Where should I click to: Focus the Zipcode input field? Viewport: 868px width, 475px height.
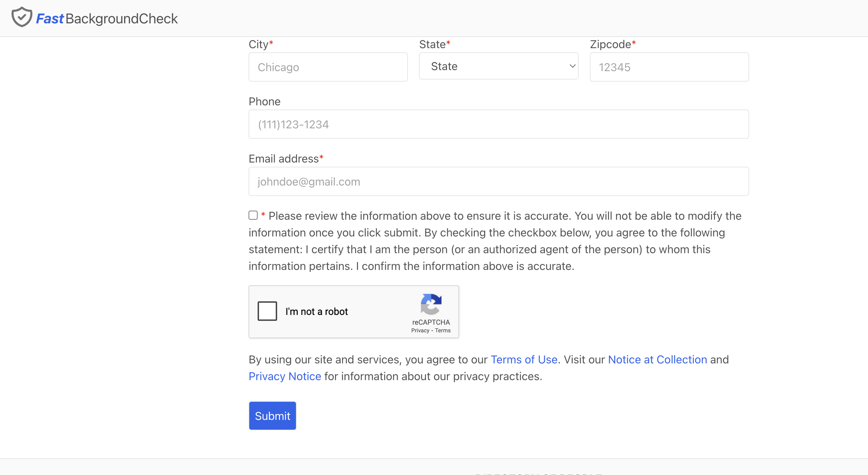click(x=669, y=67)
